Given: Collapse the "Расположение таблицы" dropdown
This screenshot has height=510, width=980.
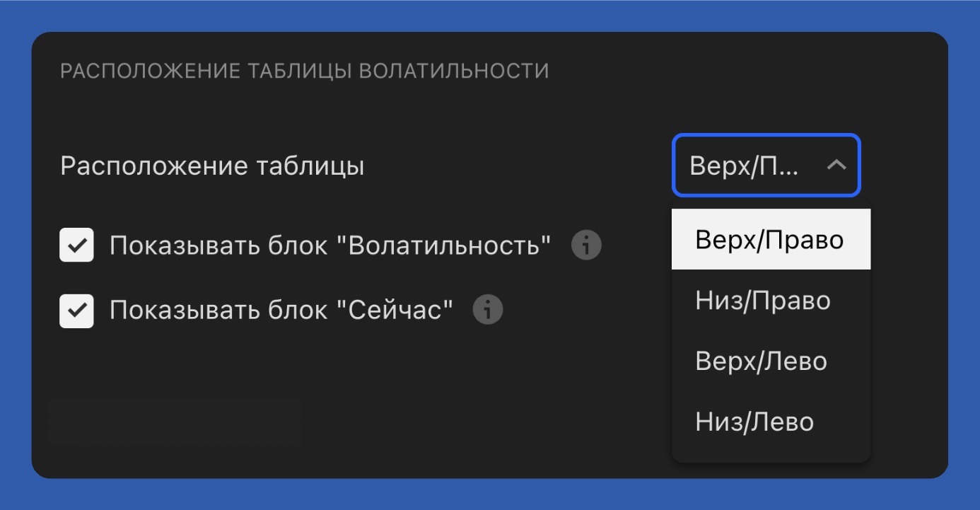Looking at the screenshot, I should [x=767, y=166].
